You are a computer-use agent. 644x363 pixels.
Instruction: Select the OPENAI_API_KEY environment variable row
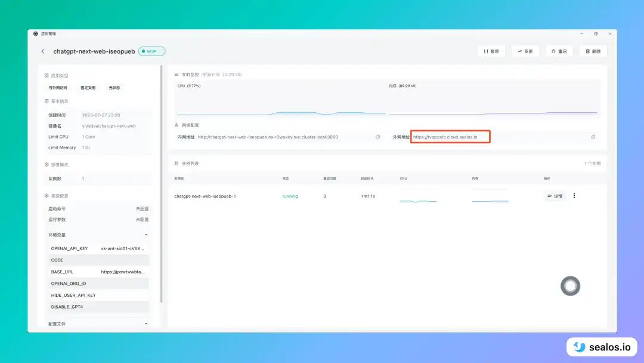(98, 248)
